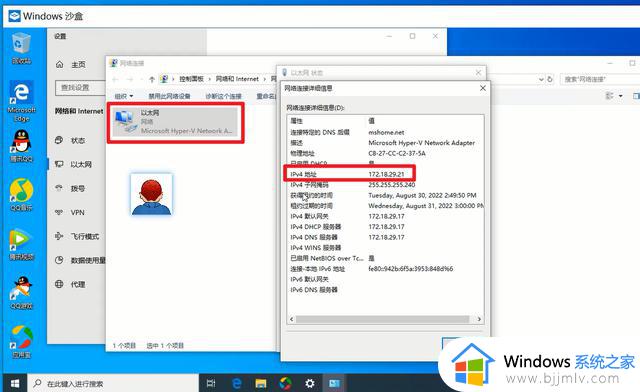640x392 pixels.
Task: Click the 网络和 Internet breadcrumb
Action: (x=237, y=79)
